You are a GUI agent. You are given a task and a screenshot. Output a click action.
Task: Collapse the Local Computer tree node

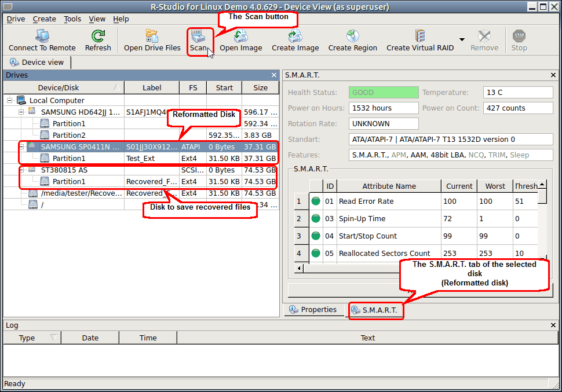click(x=10, y=100)
